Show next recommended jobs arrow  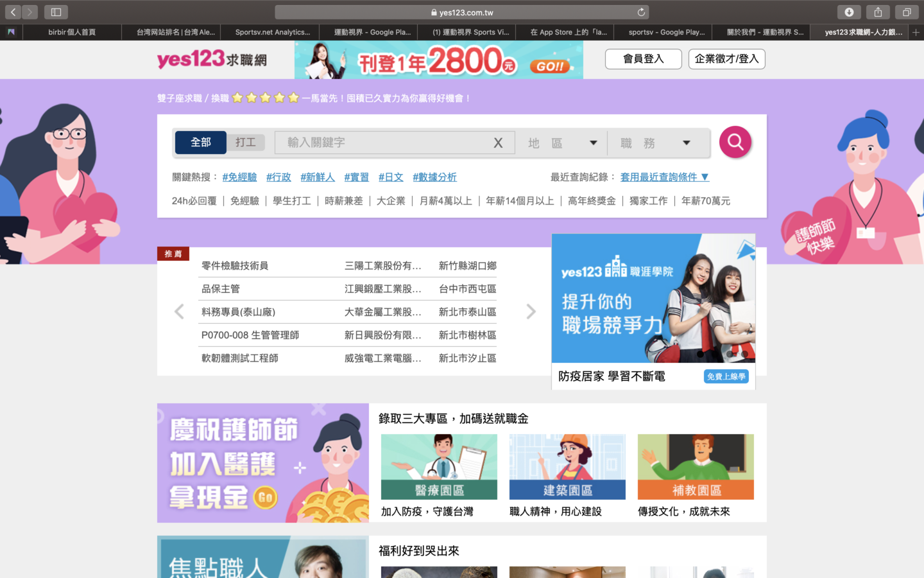pyautogui.click(x=531, y=311)
